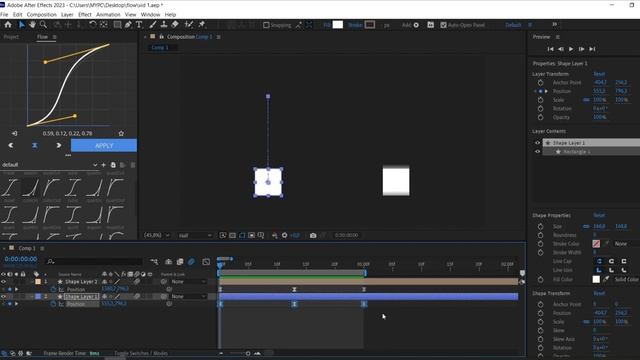
Task: Play the preview with the Play button
Action: click(571, 49)
